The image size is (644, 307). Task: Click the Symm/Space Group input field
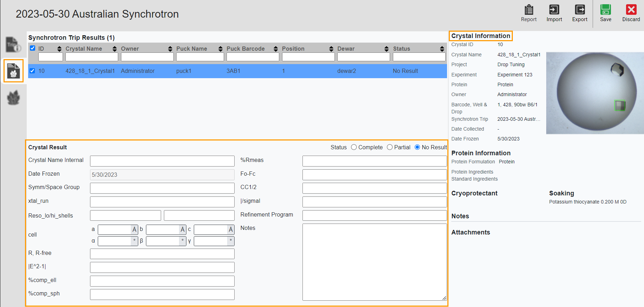pos(162,188)
